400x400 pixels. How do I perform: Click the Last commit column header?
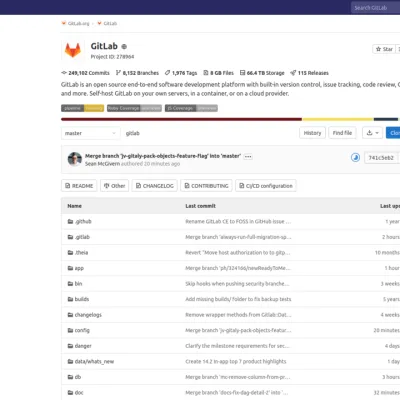click(200, 206)
